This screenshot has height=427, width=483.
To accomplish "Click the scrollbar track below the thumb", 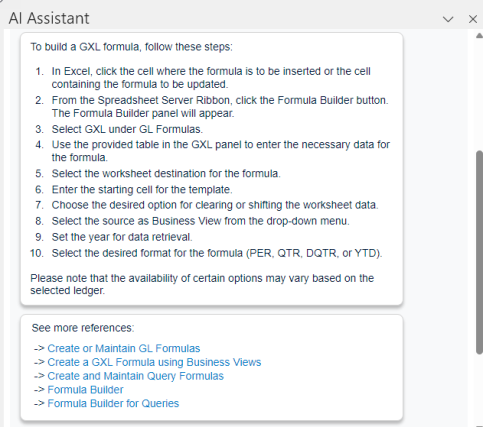I will (x=479, y=390).
